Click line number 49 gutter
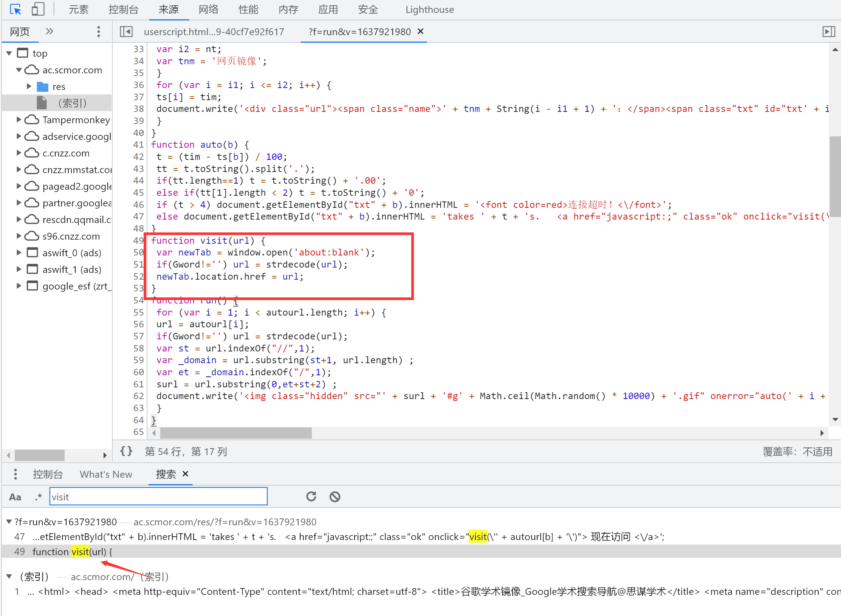 click(x=138, y=240)
